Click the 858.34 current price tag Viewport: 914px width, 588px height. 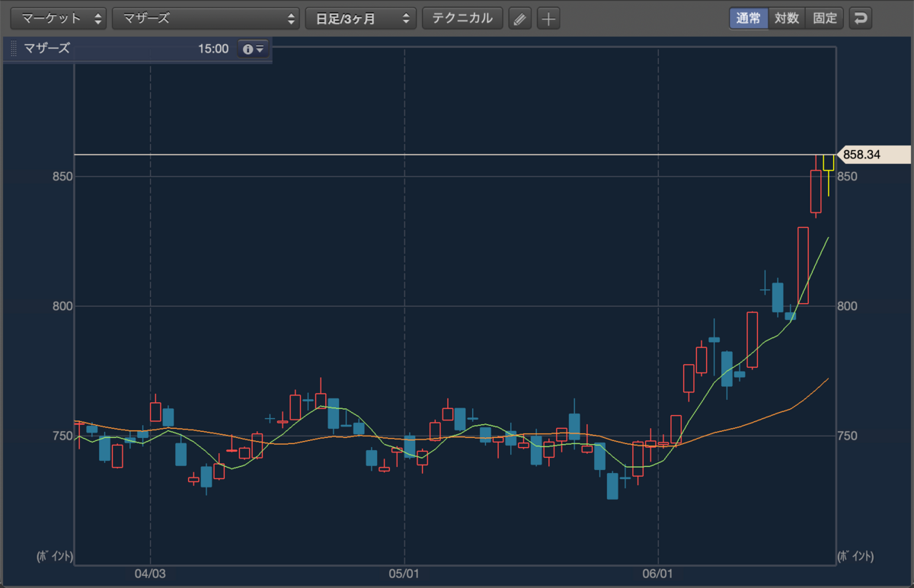coord(873,155)
